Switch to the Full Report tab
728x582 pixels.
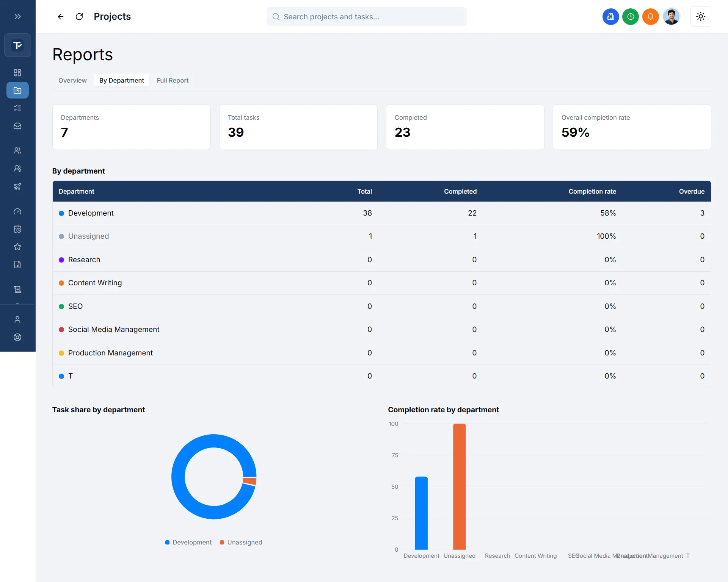click(173, 80)
